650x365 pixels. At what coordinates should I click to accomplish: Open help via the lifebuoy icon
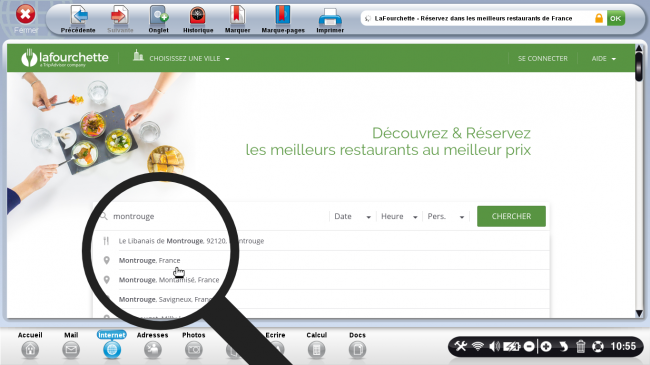(598, 346)
